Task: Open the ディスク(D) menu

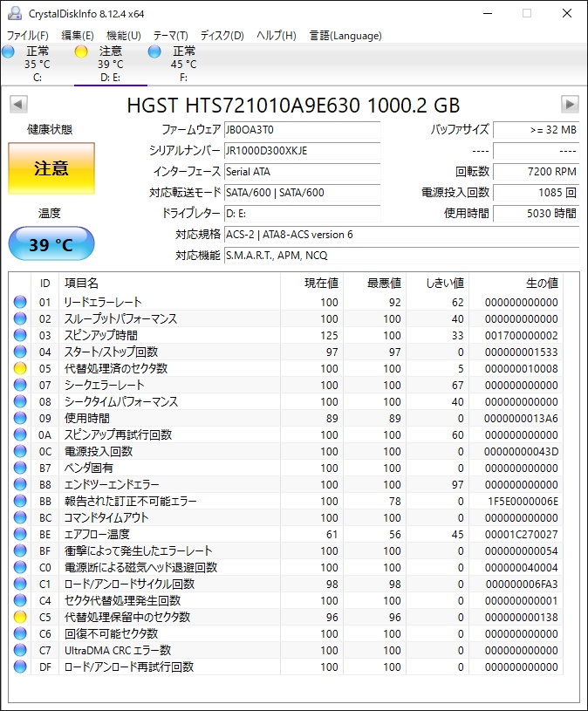Action: pyautogui.click(x=222, y=36)
